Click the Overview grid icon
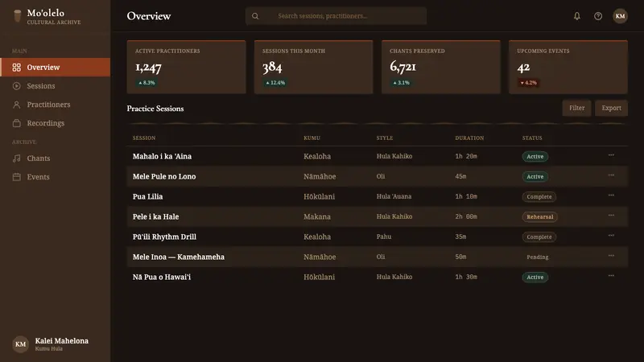 coord(16,68)
